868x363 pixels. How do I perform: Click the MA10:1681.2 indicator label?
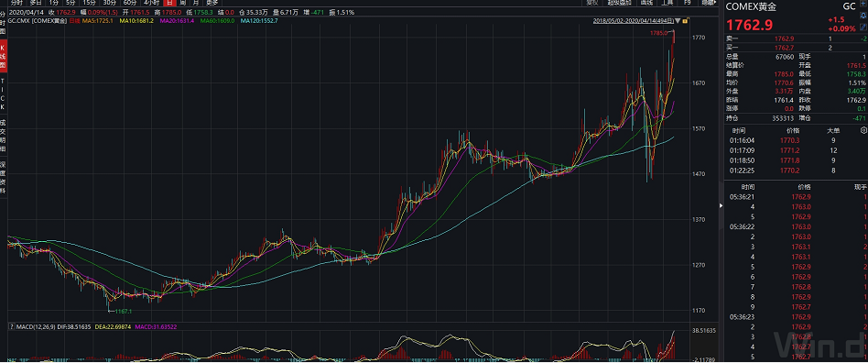(x=136, y=21)
